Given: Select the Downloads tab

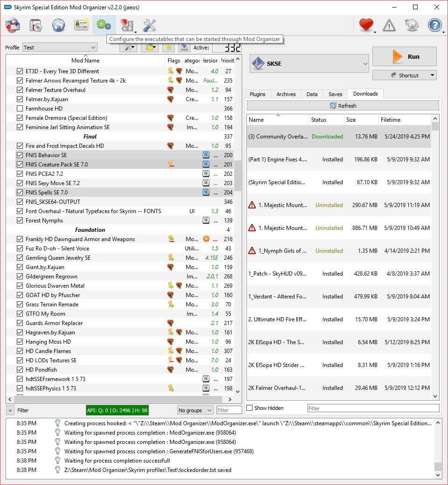Looking at the screenshot, I should (x=365, y=94).
